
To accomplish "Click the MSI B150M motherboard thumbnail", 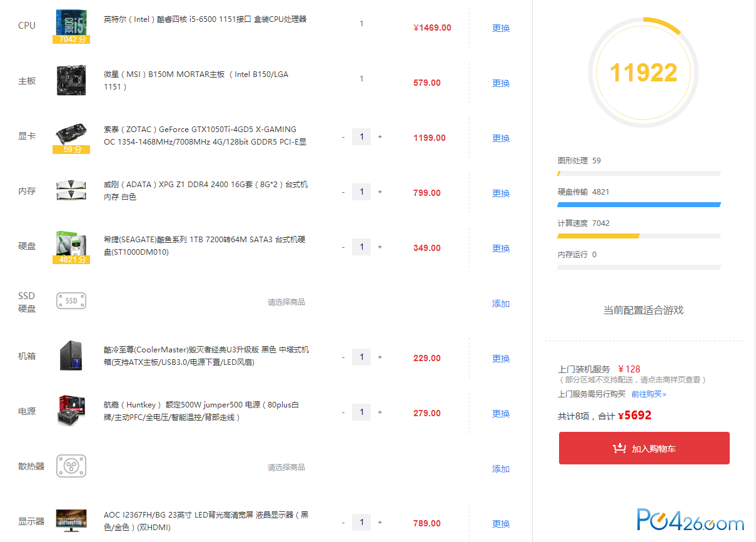I will click(71, 81).
